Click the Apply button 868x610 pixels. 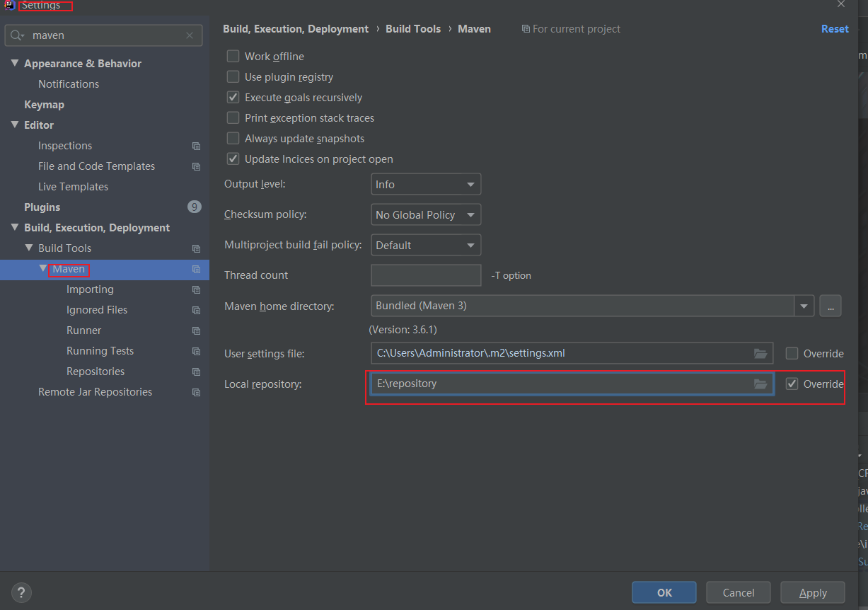tap(813, 592)
